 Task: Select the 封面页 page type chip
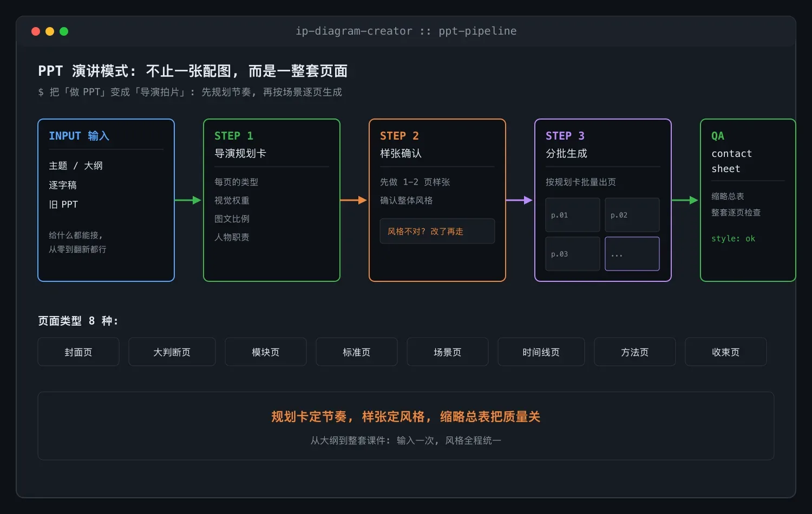pos(78,352)
